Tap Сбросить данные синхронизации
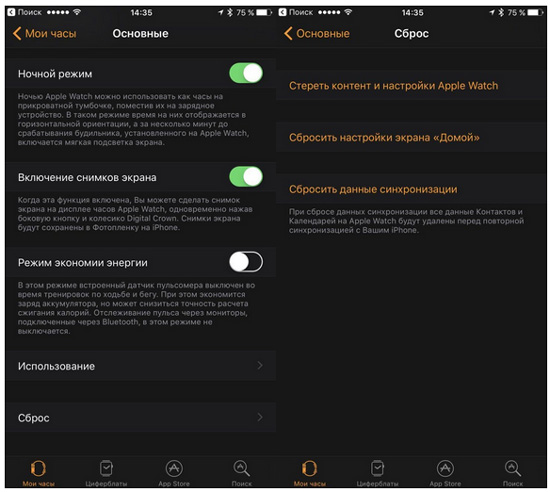The width and height of the screenshot is (550, 492). pos(373,189)
